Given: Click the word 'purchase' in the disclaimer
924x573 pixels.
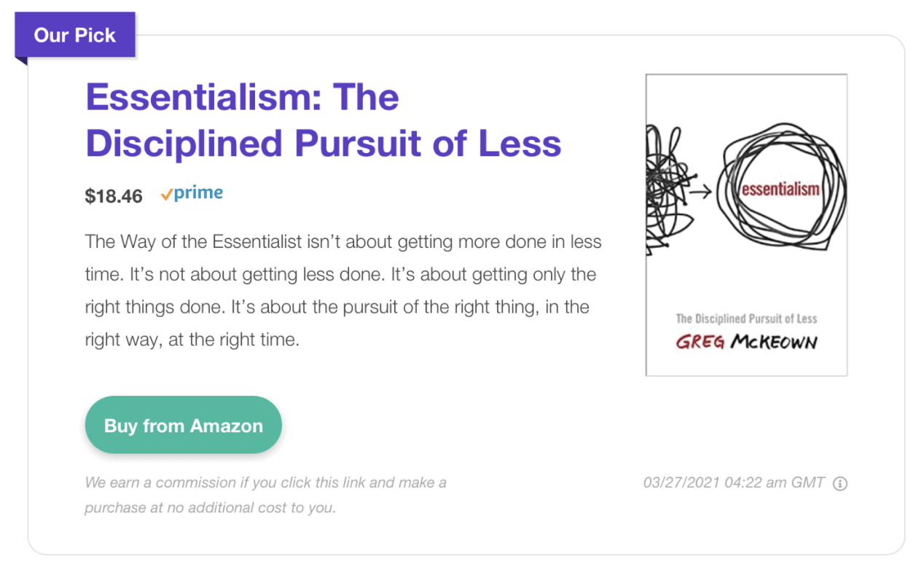Looking at the screenshot, I should (x=114, y=508).
